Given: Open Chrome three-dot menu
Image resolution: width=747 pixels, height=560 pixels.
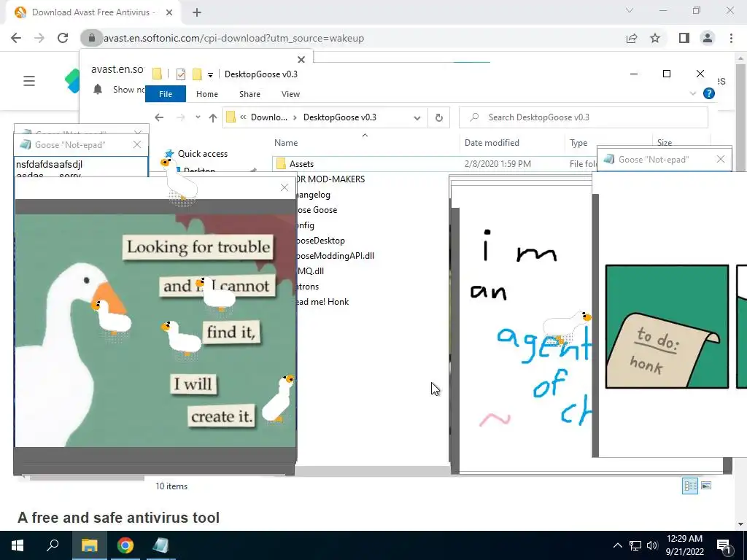Looking at the screenshot, I should pyautogui.click(x=731, y=38).
